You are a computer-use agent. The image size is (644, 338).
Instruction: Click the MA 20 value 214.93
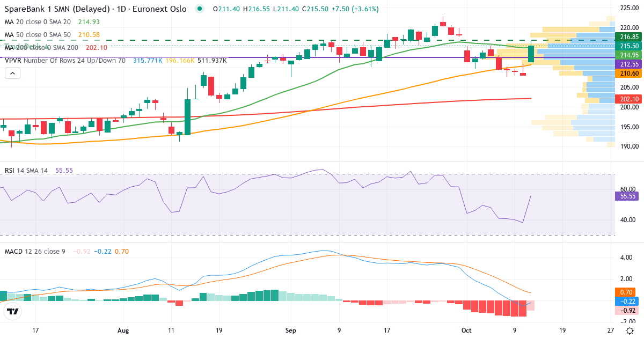[89, 22]
